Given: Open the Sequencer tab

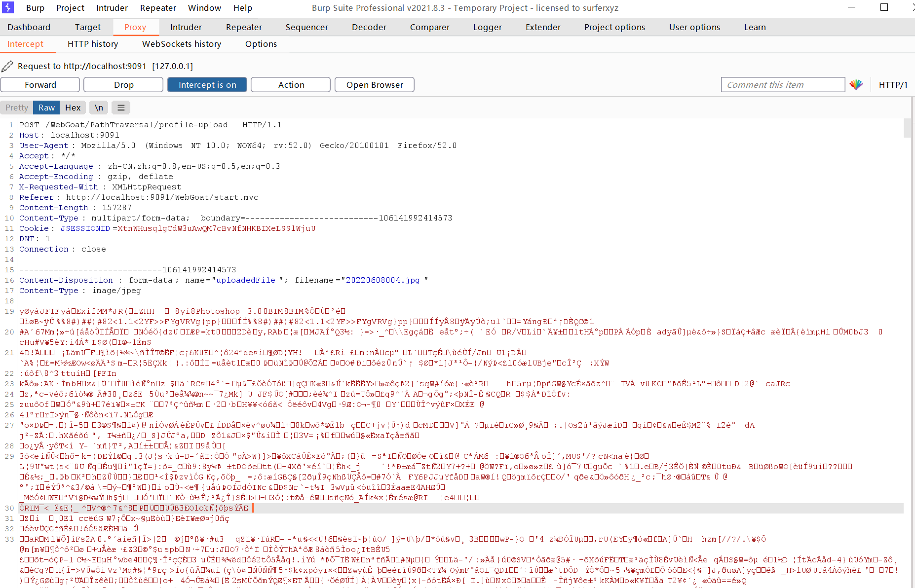Looking at the screenshot, I should 306,27.
